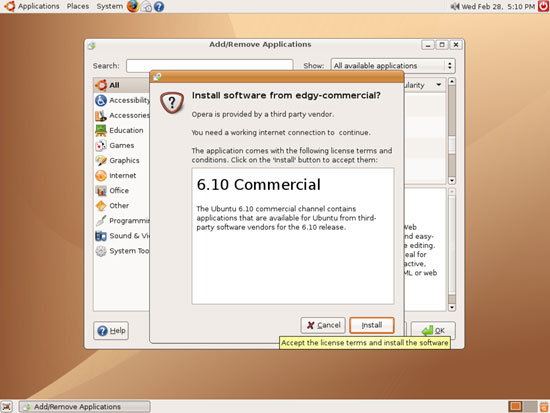Select the Accessories category icon
Screen dimensions: 550x413
point(101,115)
